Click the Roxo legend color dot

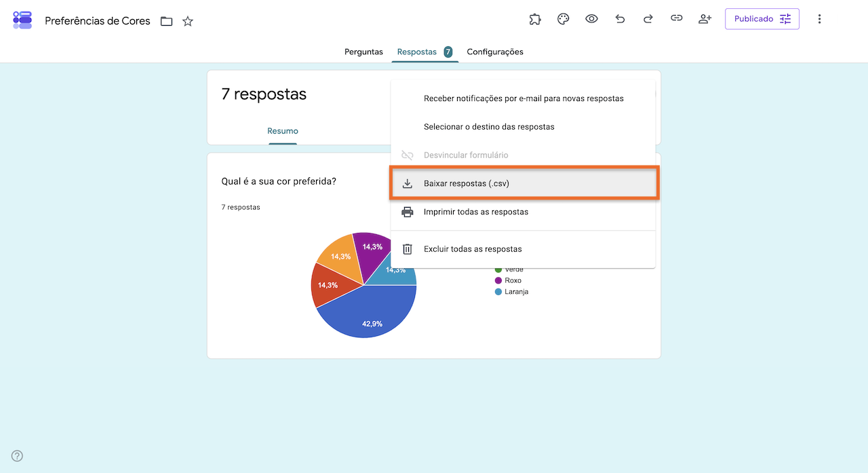click(498, 280)
